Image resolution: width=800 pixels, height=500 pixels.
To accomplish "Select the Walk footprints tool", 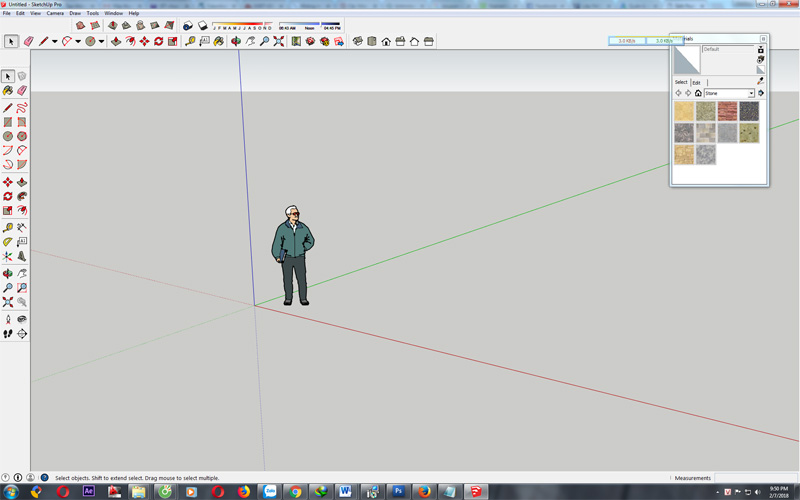I will pos(8,334).
